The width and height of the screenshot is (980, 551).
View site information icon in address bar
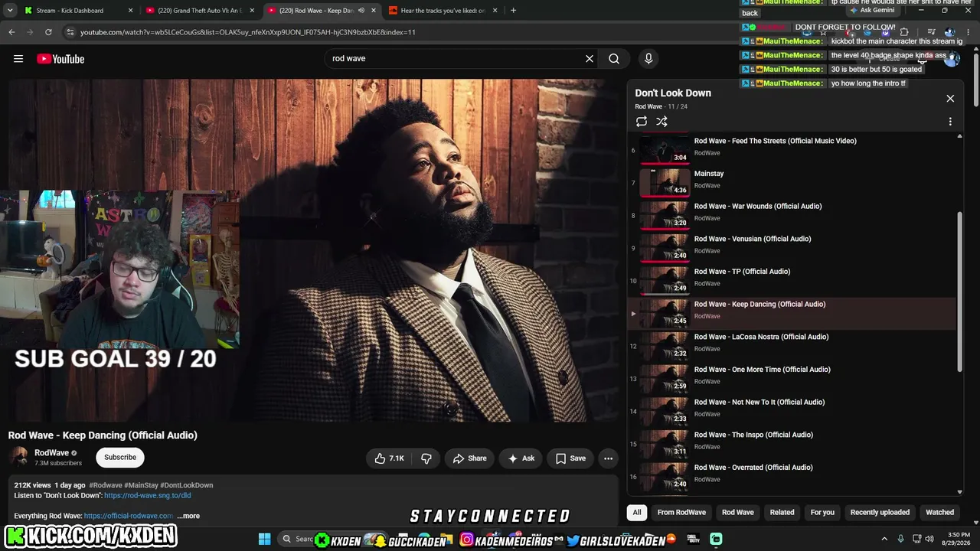[70, 32]
